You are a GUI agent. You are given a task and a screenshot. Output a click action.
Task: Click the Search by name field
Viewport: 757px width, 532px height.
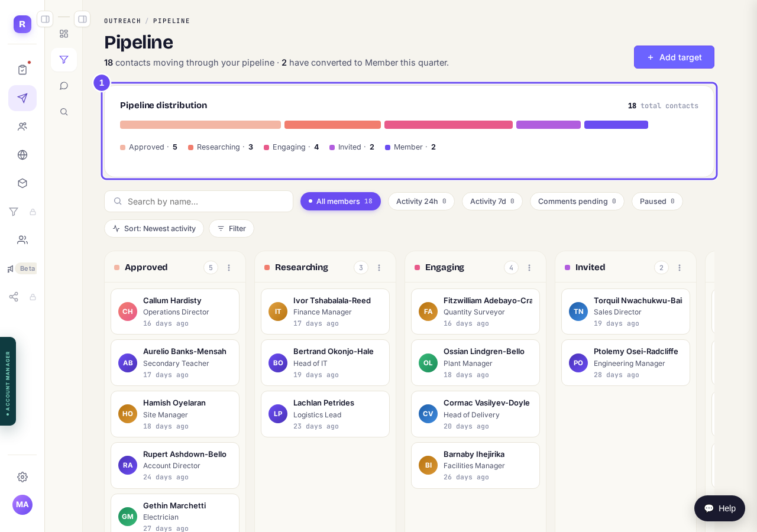[x=199, y=202]
